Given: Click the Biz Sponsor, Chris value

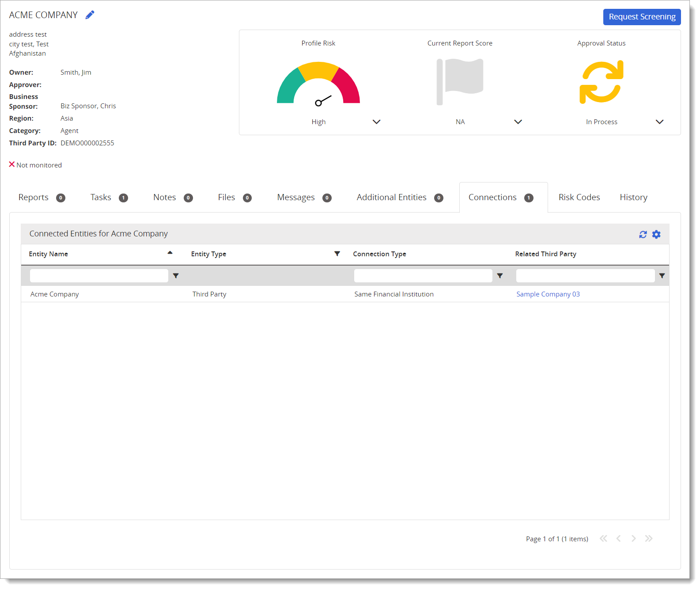Looking at the screenshot, I should (88, 106).
